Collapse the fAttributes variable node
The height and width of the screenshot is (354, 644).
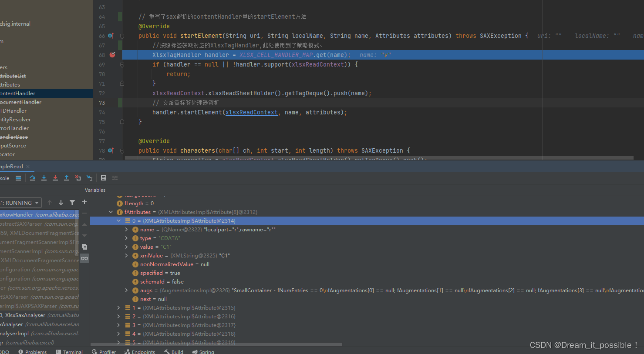coord(111,212)
